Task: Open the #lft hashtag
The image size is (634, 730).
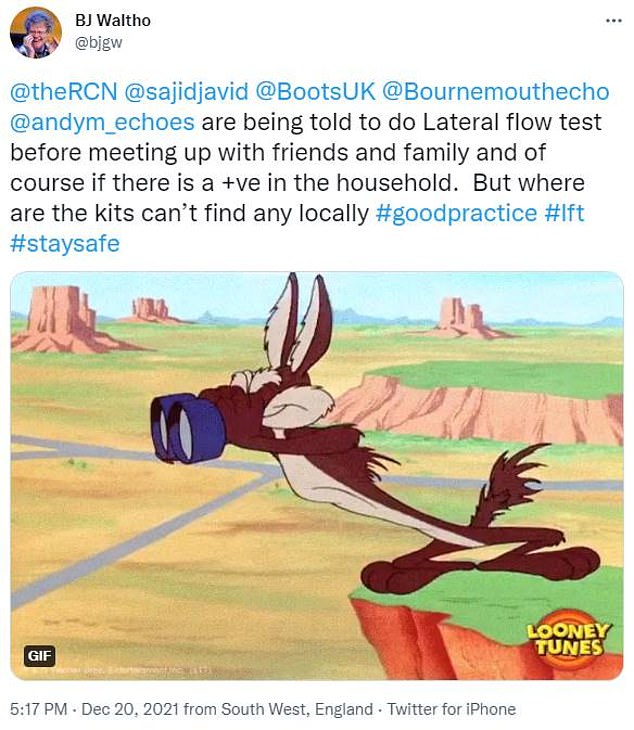Action: [564, 213]
